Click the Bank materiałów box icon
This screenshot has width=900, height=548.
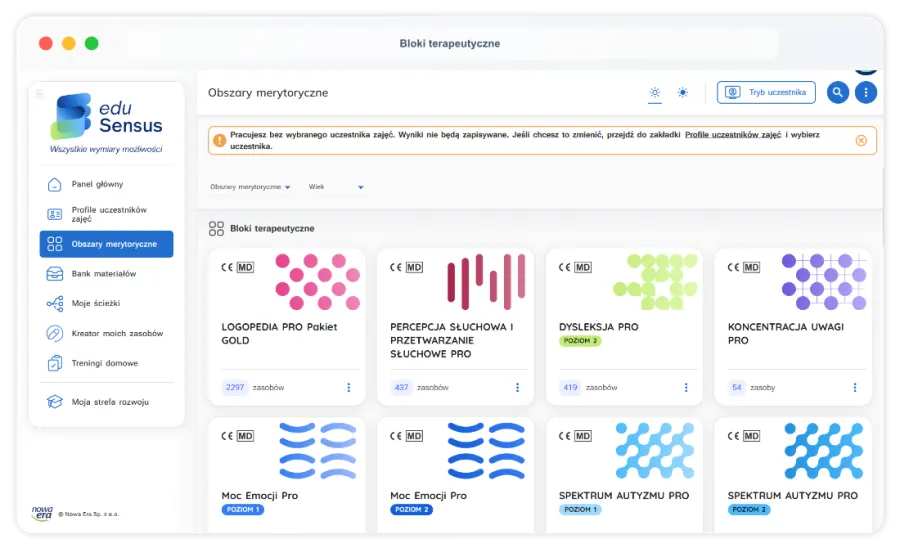(55, 274)
